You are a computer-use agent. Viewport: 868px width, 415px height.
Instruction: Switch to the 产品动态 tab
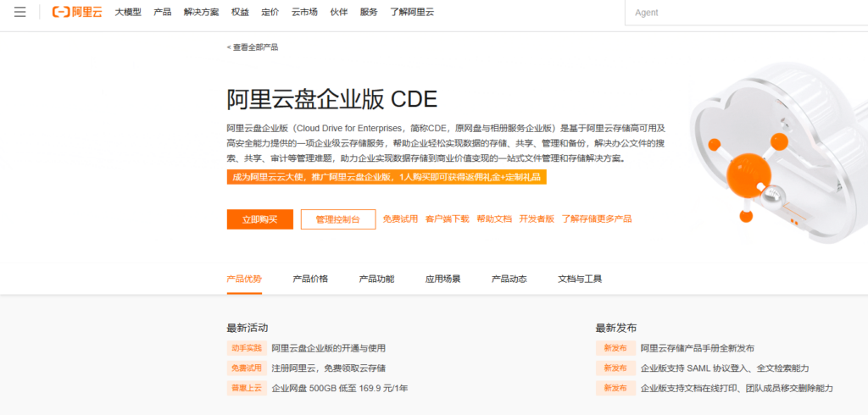pyautogui.click(x=509, y=279)
